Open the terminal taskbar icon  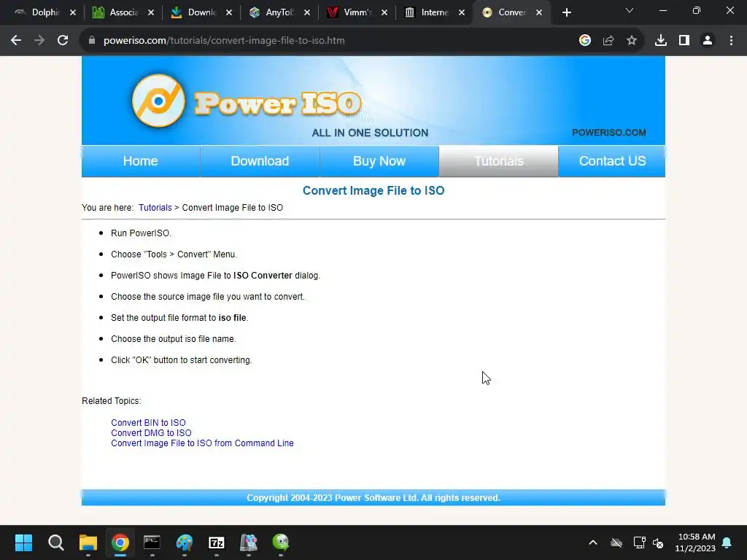pos(152,542)
